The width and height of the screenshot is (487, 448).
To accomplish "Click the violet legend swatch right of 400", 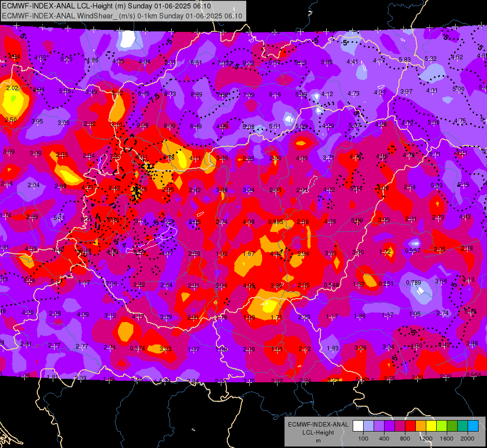I will point(390,426).
